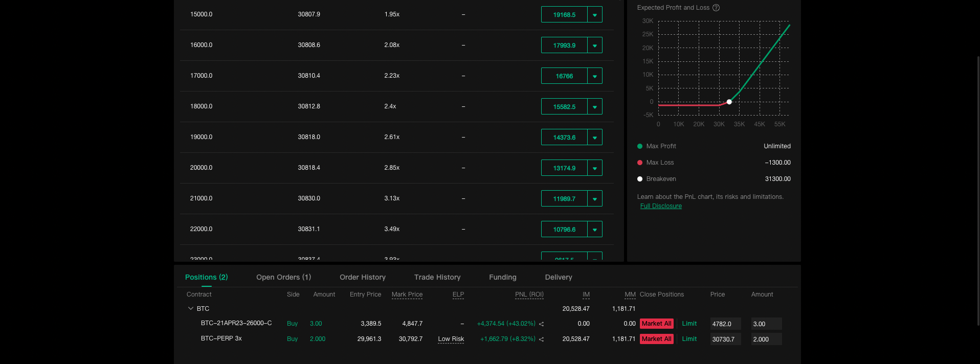Click the PNL (ROI) column header
This screenshot has height=364, width=980.
[529, 294]
